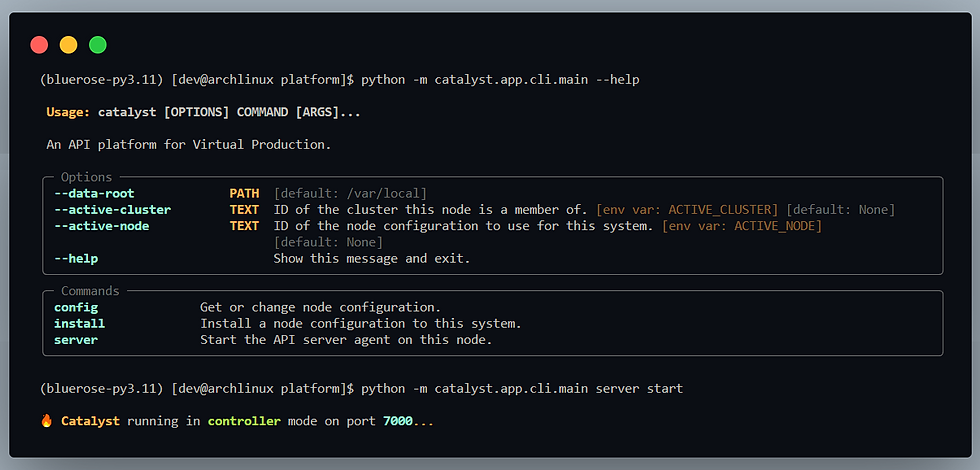
Task: Click the command ending in 'server start'
Action: point(522,388)
